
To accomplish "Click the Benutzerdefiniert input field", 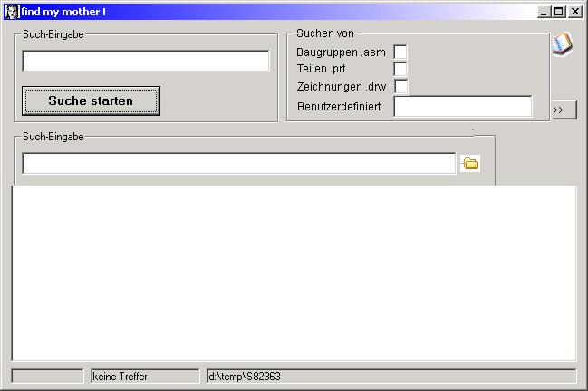I will tap(463, 107).
